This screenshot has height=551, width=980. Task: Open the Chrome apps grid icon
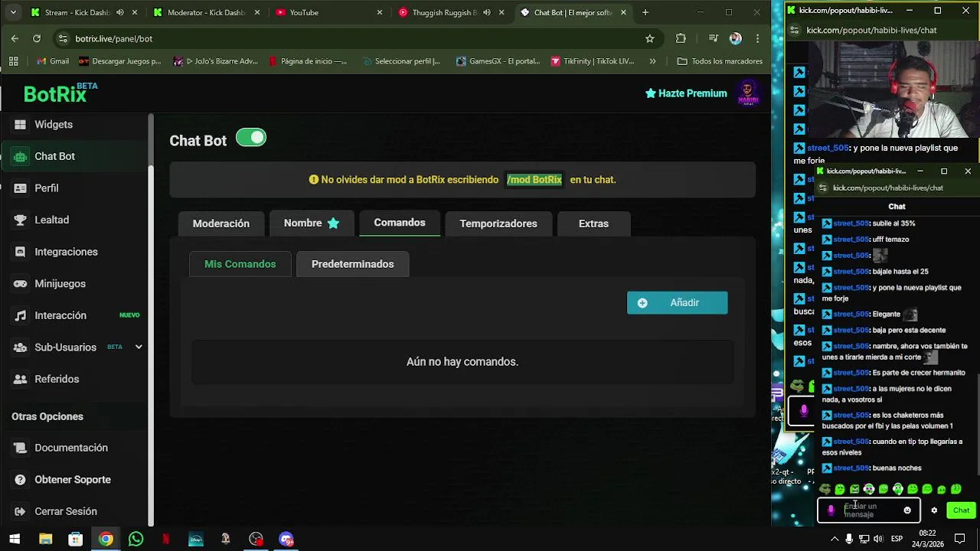point(13,61)
